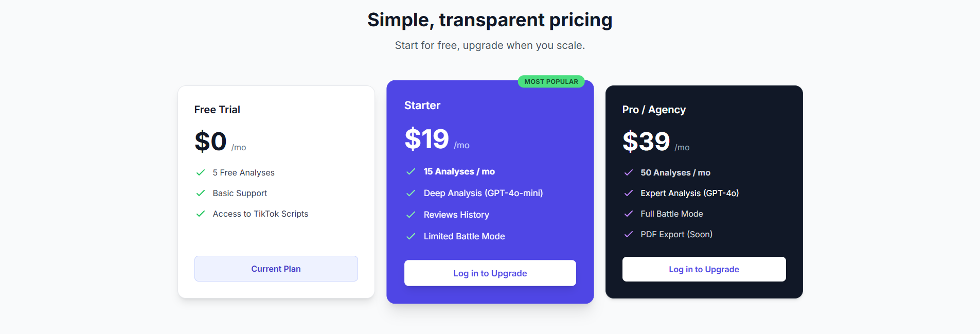Click the Pro / Agency plan title
980x334 pixels.
coord(653,109)
